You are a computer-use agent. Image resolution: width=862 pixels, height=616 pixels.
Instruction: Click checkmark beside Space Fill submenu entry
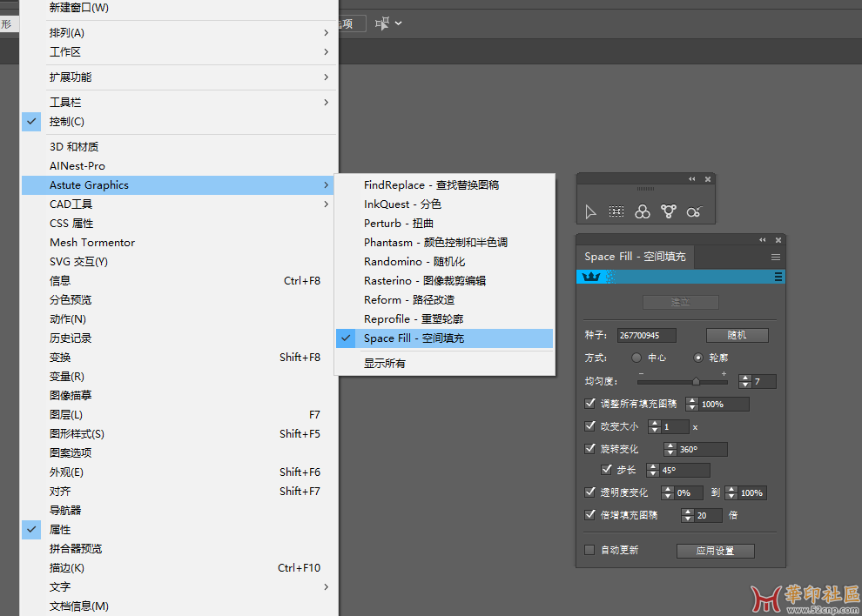click(346, 338)
